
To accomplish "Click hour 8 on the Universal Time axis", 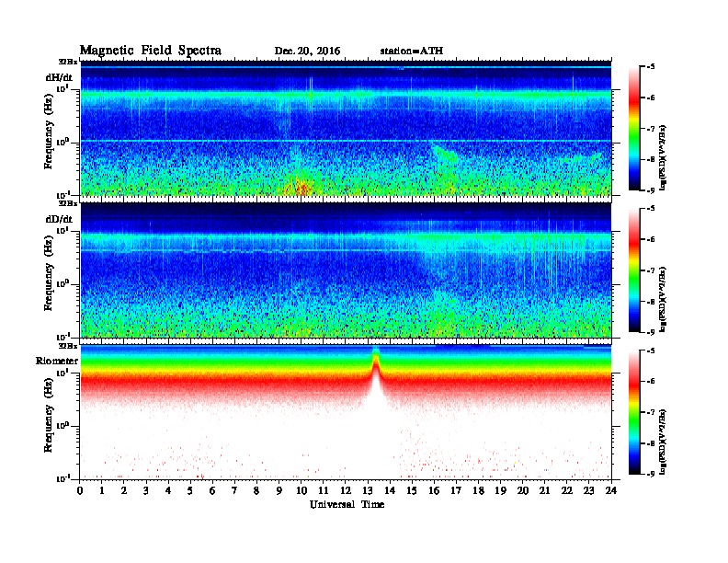I will (x=256, y=490).
